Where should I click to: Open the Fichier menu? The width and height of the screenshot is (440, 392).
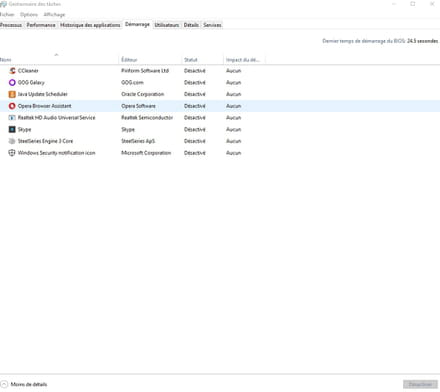pos(7,15)
